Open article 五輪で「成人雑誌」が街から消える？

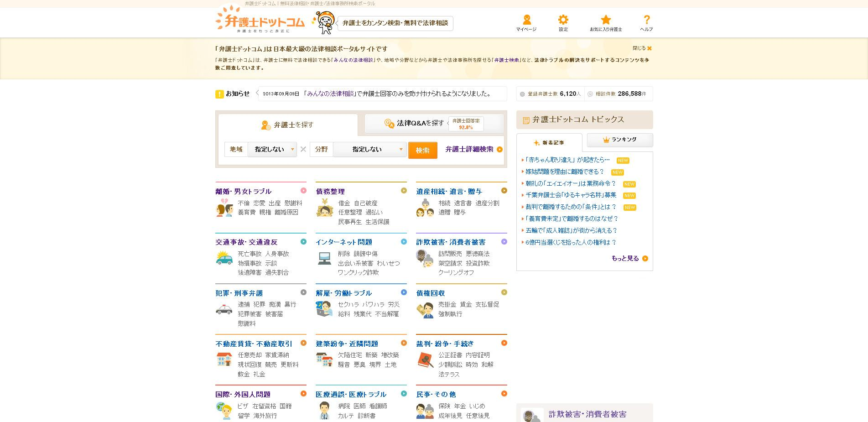(x=571, y=230)
